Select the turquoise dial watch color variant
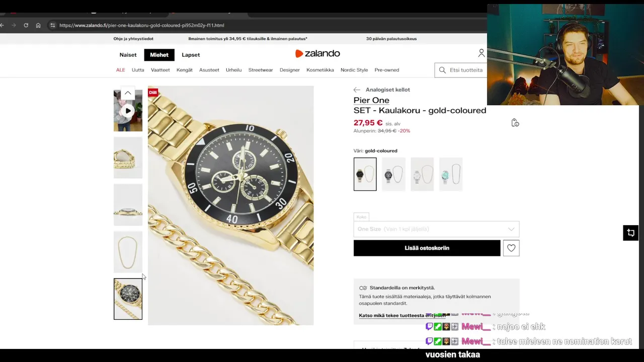The image size is (644, 362). 450,174
